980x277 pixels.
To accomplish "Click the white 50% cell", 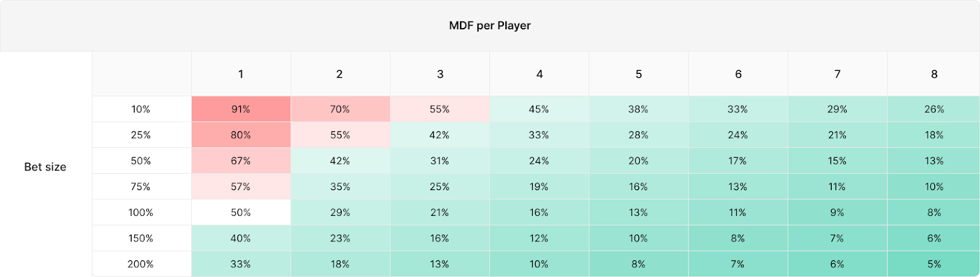I will 241,213.
